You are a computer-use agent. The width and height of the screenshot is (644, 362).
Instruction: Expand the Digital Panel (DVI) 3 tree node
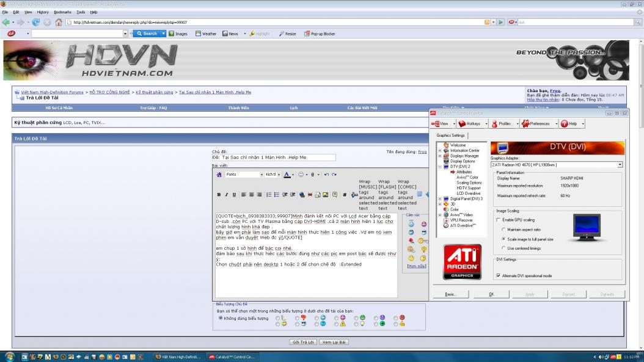440,198
